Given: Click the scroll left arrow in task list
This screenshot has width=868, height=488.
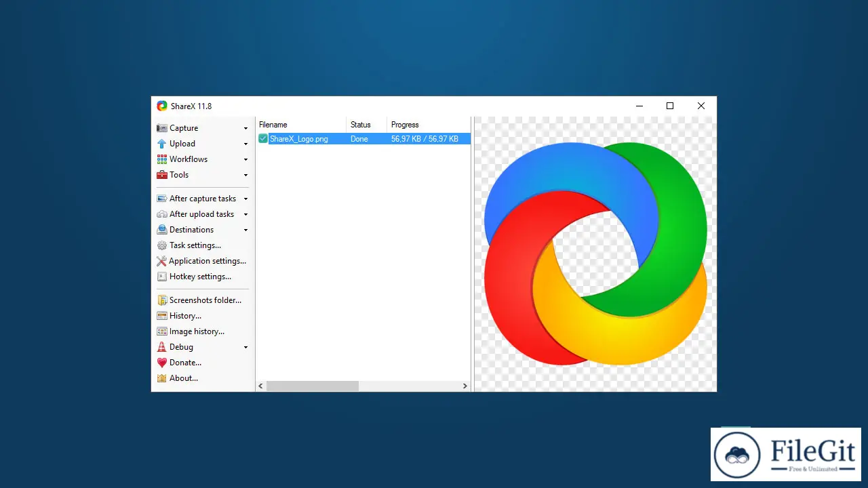Looking at the screenshot, I should [x=261, y=386].
